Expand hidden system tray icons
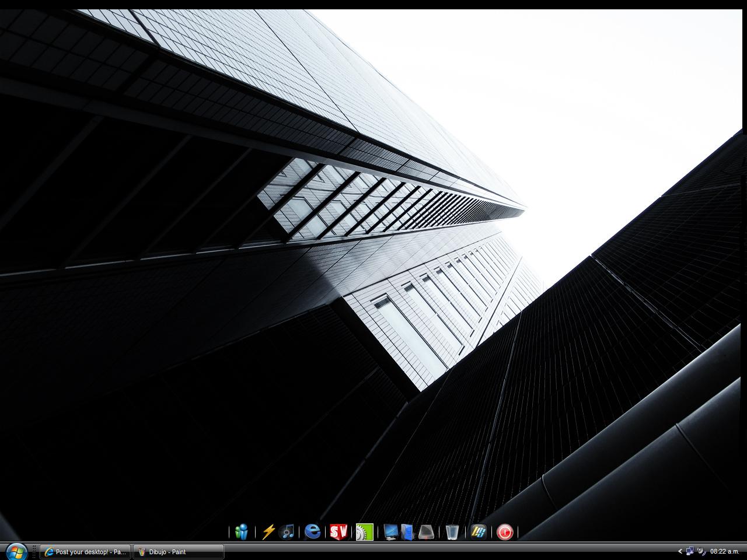The image size is (747, 560). tap(680, 551)
